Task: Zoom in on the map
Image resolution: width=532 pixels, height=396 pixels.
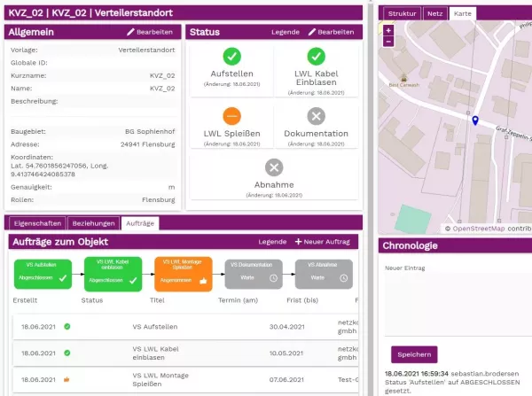Action: tap(388, 30)
